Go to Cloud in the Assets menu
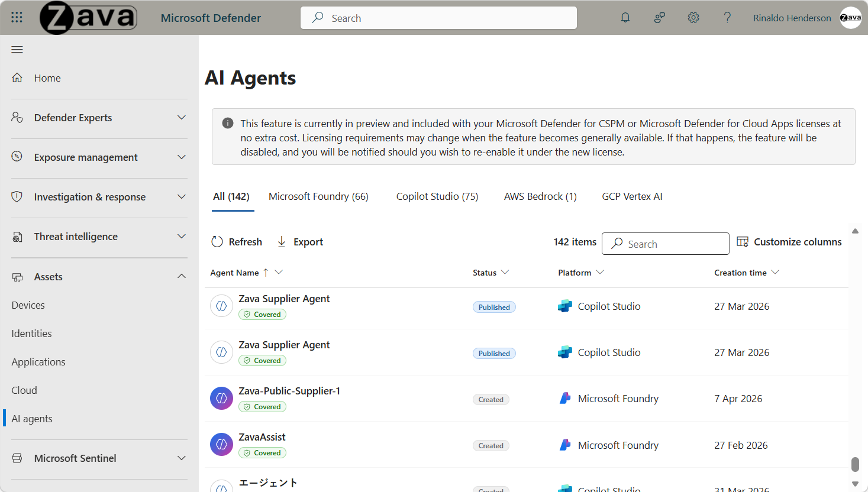This screenshot has width=868, height=492. (x=24, y=390)
